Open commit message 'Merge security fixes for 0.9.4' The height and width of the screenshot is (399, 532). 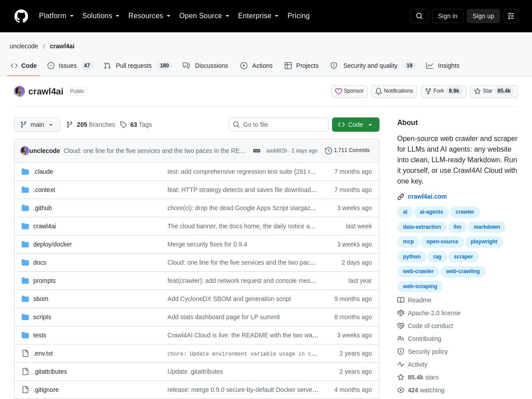(207, 244)
